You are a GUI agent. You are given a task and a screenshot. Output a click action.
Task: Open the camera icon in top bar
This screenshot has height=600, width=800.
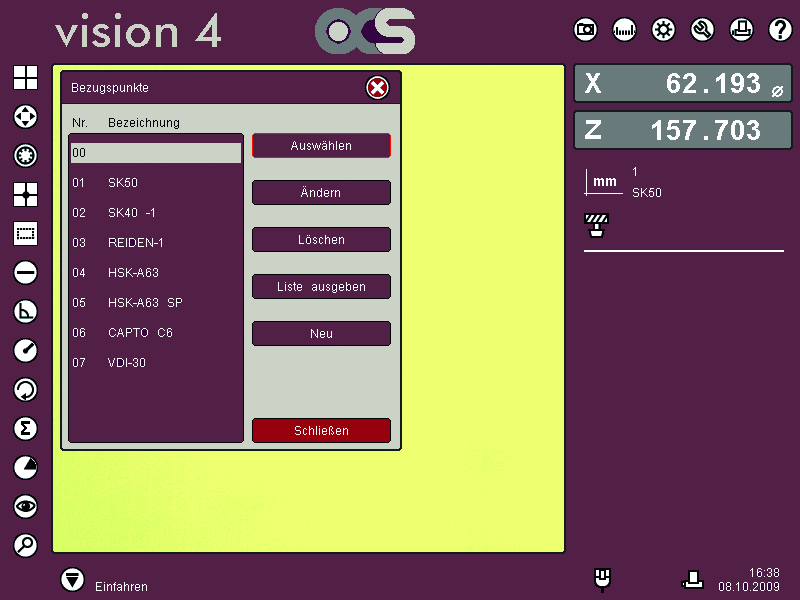pyautogui.click(x=585, y=30)
